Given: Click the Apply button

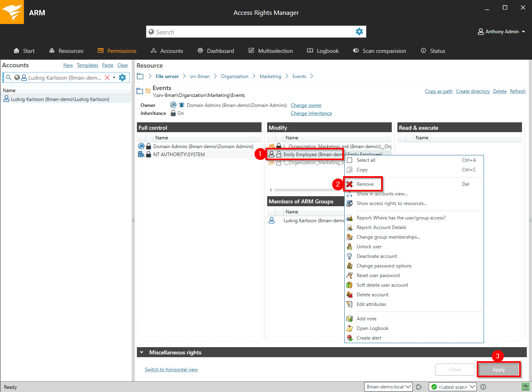Looking at the screenshot, I should pyautogui.click(x=498, y=370).
